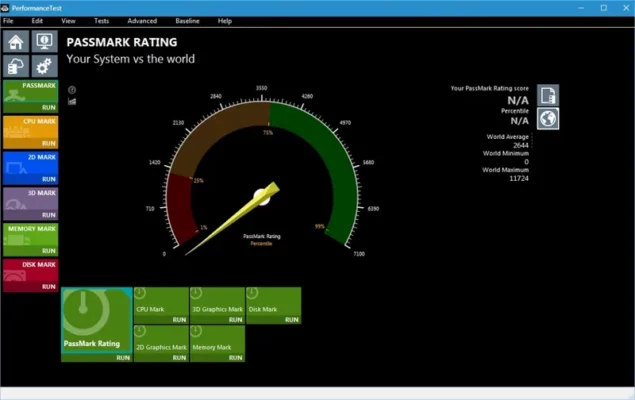
Task: Click the 99% percentile marker on gauge
Action: tap(320, 227)
